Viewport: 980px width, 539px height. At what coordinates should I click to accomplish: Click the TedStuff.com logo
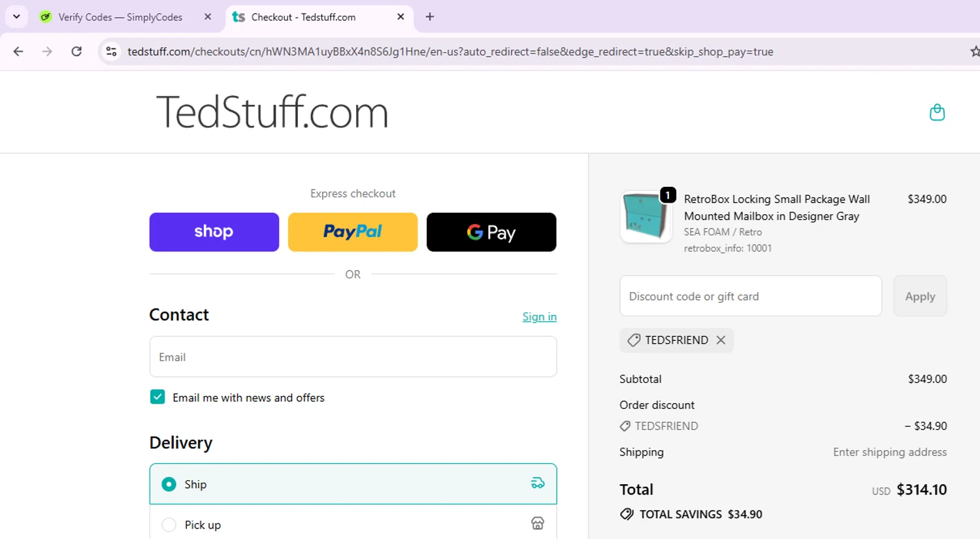(x=272, y=112)
